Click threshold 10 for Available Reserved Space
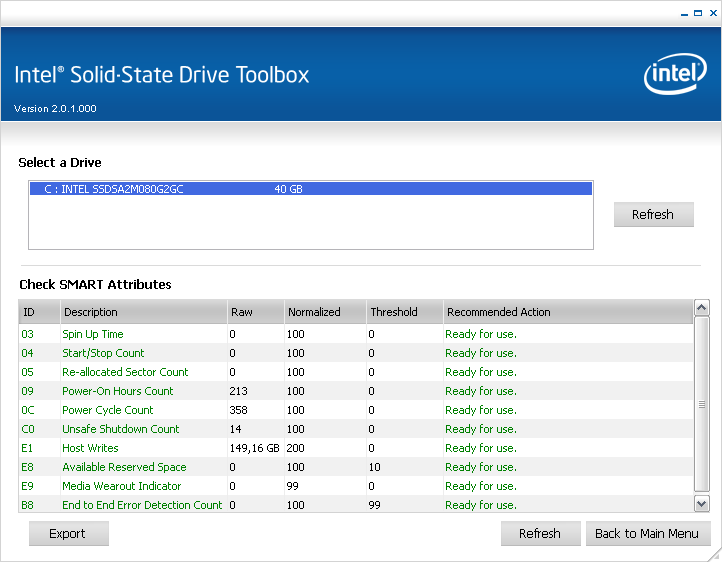This screenshot has width=722, height=562. (374, 467)
